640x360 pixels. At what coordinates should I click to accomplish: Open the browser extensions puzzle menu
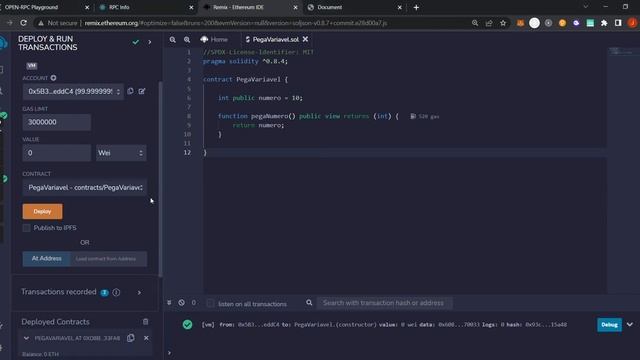coord(604,23)
